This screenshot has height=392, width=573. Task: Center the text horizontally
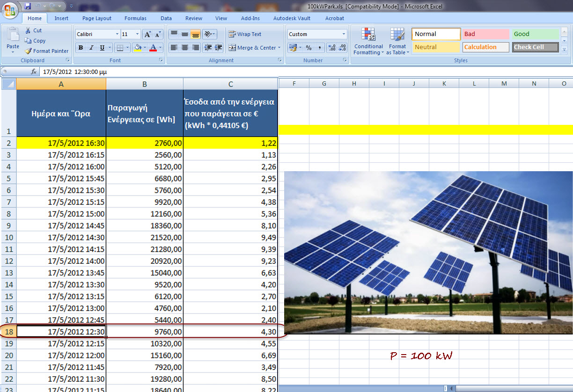tap(184, 48)
